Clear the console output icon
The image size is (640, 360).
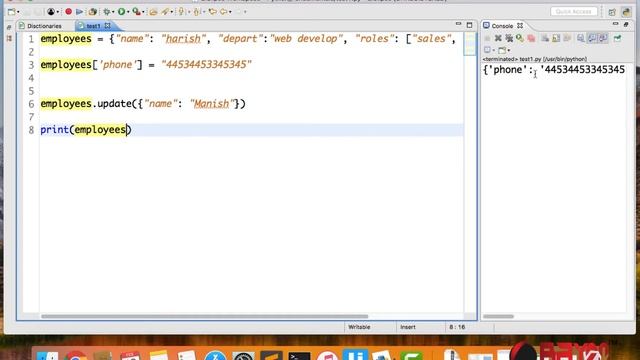545,38
